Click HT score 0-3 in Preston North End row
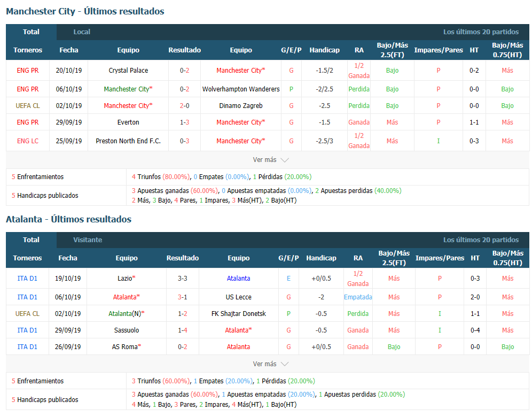The image size is (532, 417). pyautogui.click(x=474, y=141)
